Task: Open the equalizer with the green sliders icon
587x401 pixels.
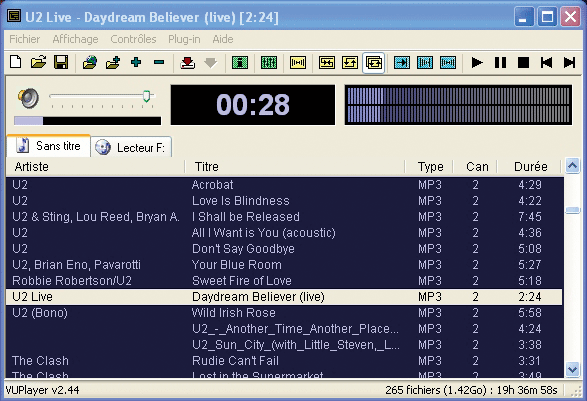Action: 269,63
